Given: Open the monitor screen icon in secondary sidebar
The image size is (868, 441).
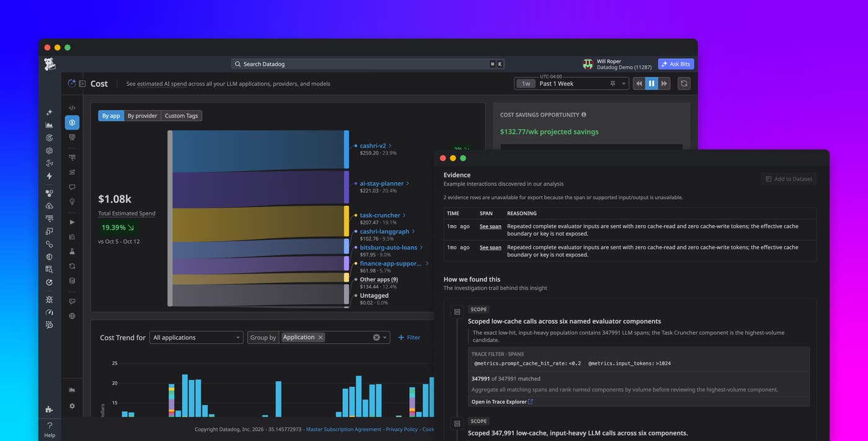Looking at the screenshot, I should pyautogui.click(x=72, y=137).
